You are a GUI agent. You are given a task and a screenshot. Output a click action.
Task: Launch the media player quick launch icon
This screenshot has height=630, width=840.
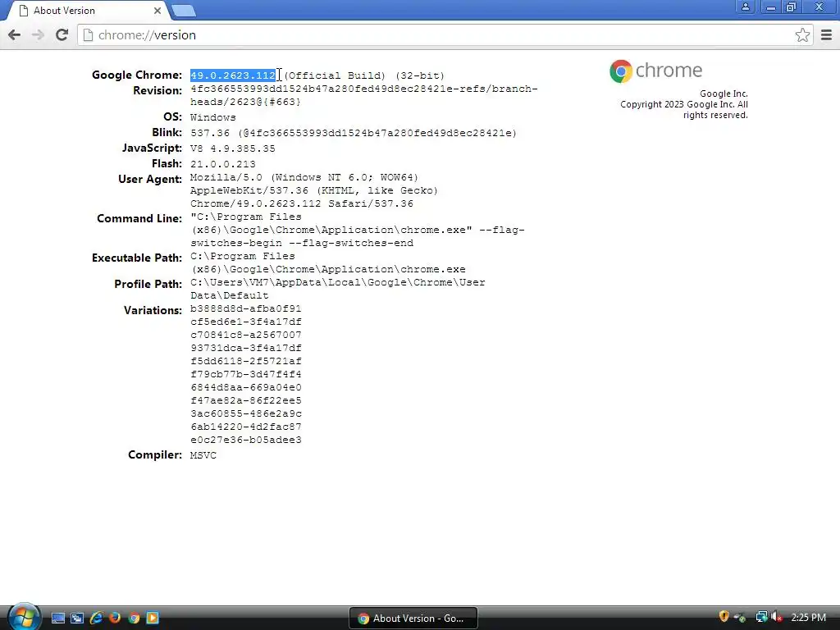coord(153,619)
